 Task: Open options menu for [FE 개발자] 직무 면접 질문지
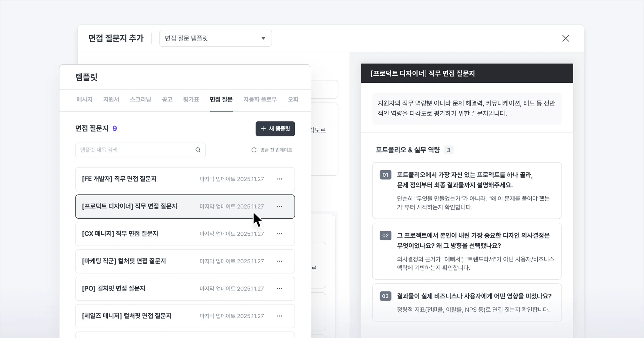280,179
